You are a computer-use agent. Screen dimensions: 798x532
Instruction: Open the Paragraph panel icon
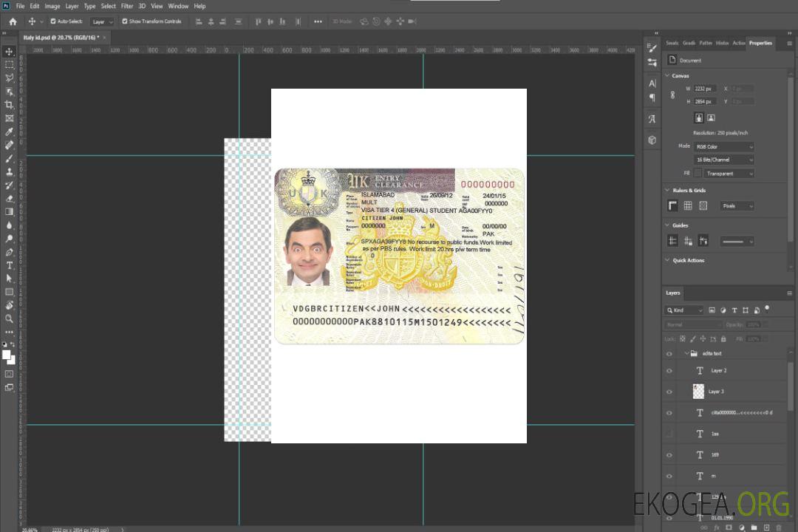652,98
